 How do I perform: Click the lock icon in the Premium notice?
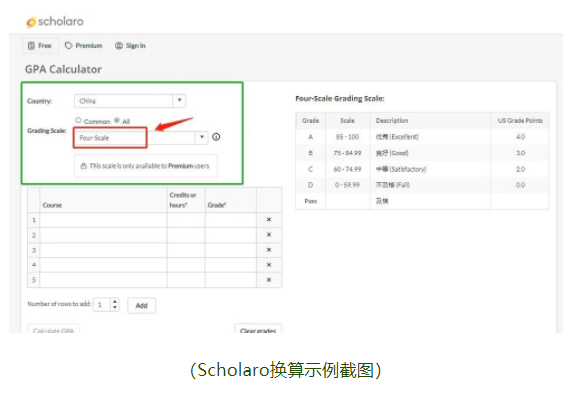tap(84, 166)
